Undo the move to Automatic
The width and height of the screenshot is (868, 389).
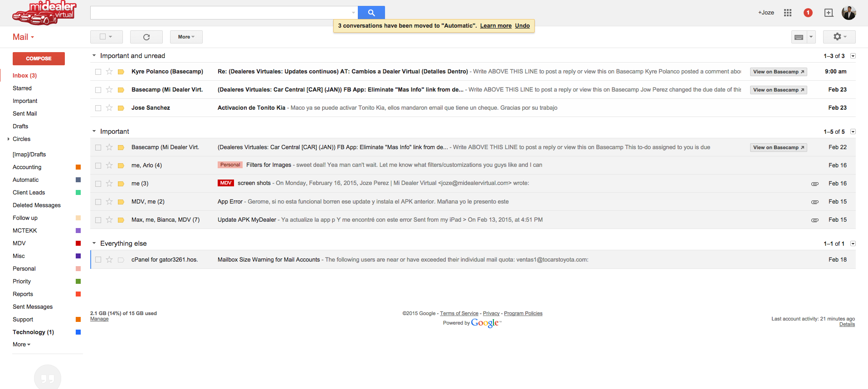pos(522,26)
